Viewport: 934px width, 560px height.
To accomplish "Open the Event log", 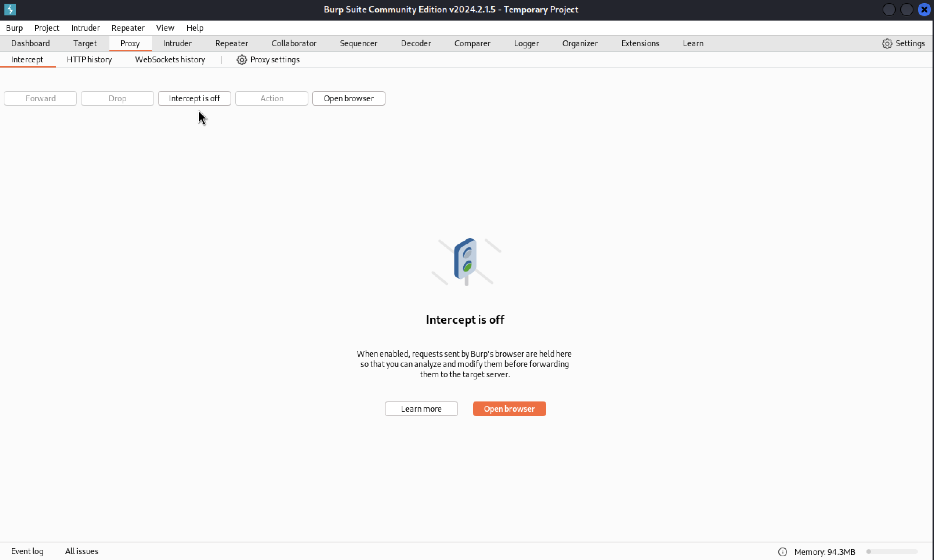I will (x=27, y=551).
